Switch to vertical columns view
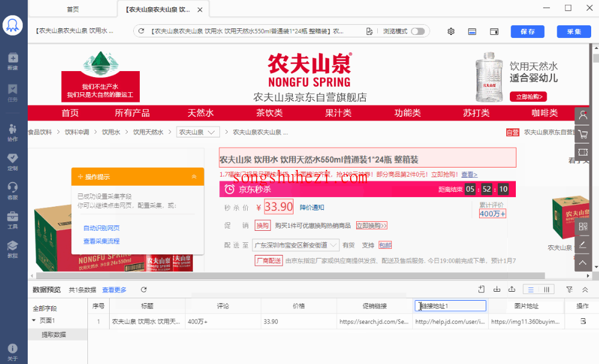599x364 pixels. pyautogui.click(x=547, y=289)
